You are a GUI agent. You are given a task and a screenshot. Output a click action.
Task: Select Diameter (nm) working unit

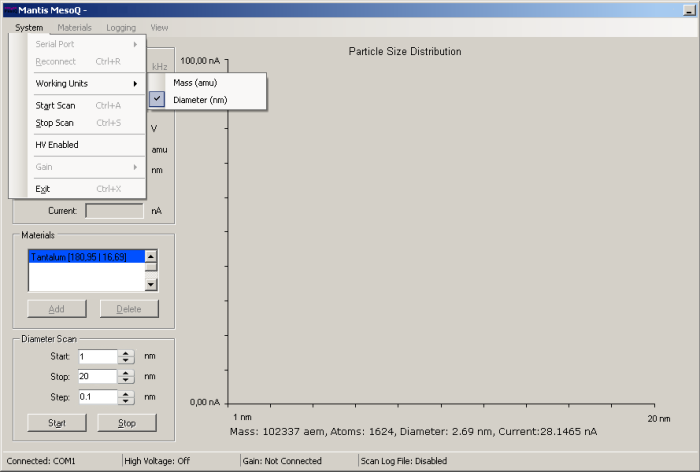coord(208,100)
